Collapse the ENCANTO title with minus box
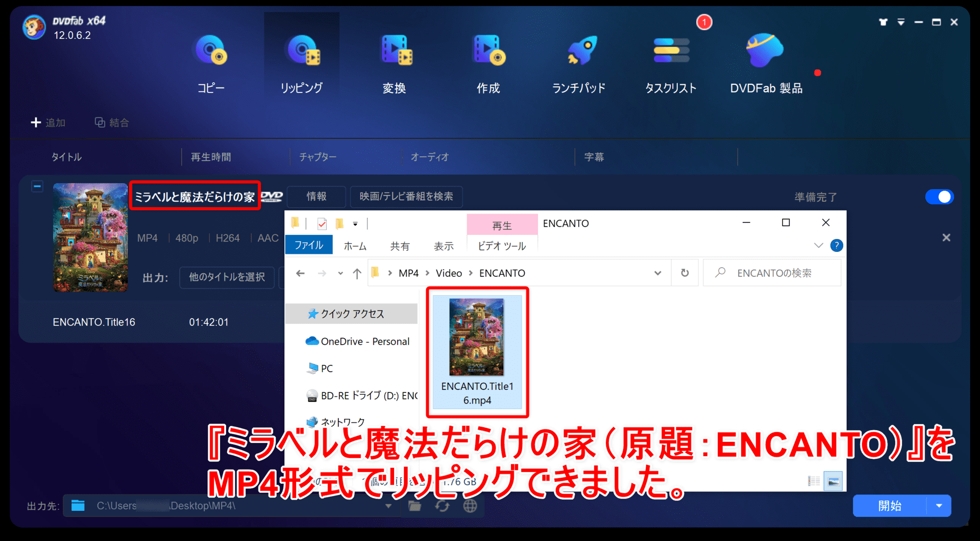Screen dimensions: 980x541 (37, 186)
